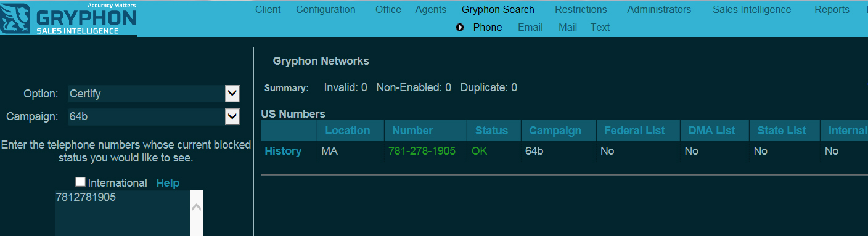Click phone number 781-278-1905 in results
The width and height of the screenshot is (868, 236).
[422, 151]
